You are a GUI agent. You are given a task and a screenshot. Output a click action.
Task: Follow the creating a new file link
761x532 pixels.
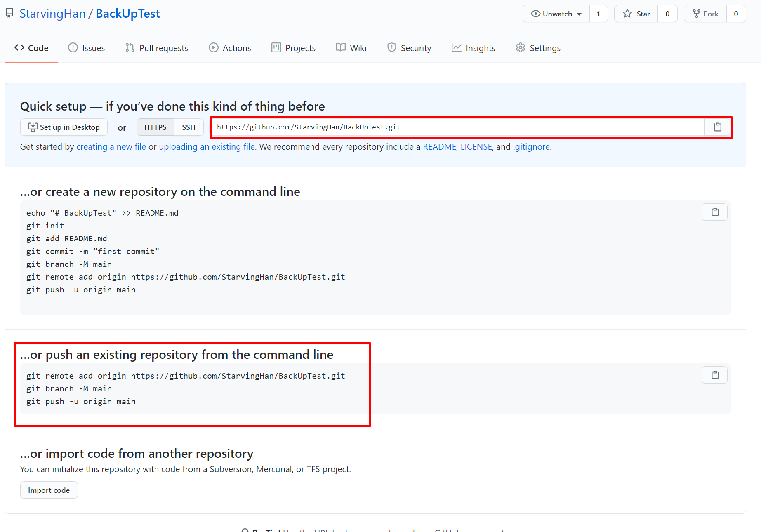[111, 147]
